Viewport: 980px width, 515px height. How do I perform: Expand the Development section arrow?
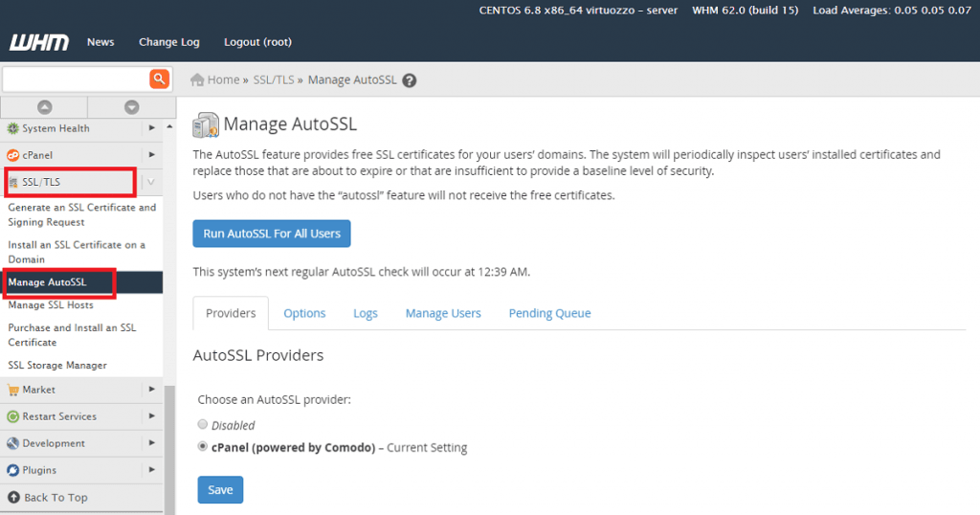(x=151, y=443)
